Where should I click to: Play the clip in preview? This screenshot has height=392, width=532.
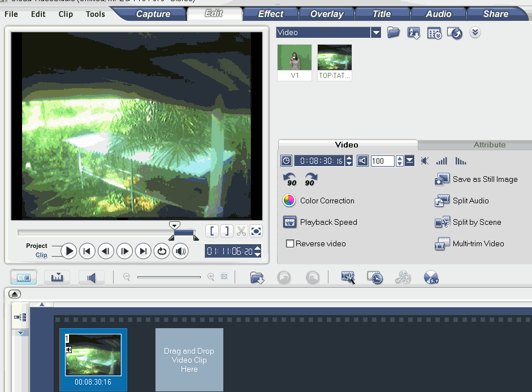pyautogui.click(x=68, y=251)
